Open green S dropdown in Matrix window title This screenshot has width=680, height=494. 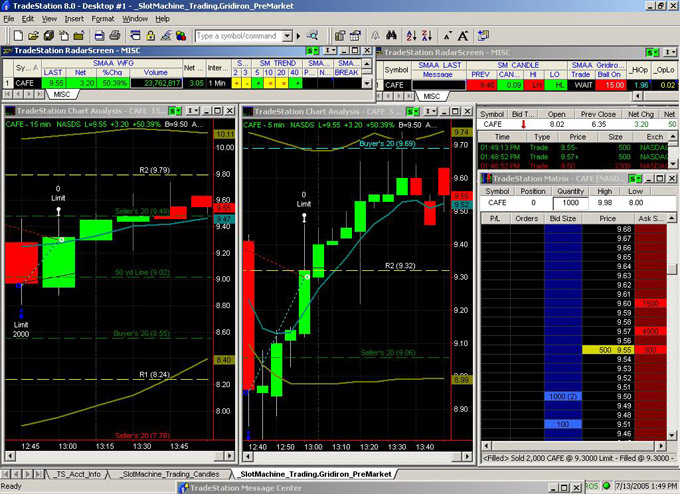coord(634,178)
